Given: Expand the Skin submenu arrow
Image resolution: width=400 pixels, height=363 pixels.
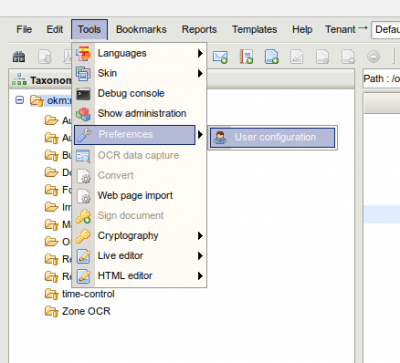Looking at the screenshot, I should [200, 73].
